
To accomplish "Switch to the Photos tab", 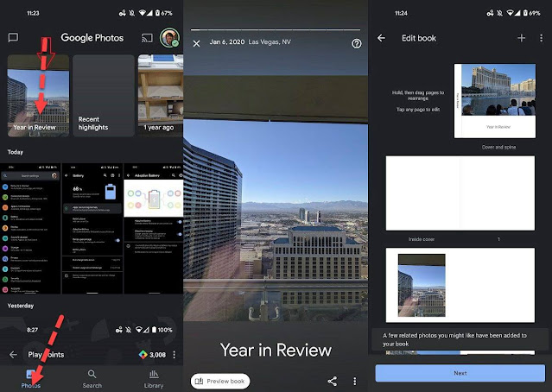I will point(30,379).
